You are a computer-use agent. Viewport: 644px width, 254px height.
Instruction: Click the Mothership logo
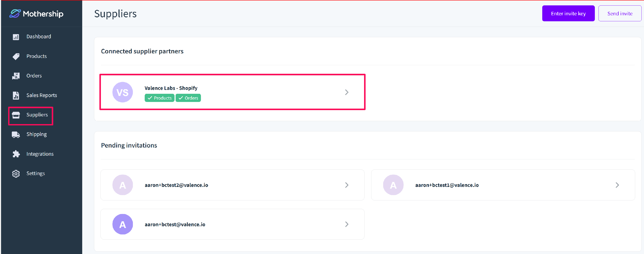pyautogui.click(x=36, y=14)
